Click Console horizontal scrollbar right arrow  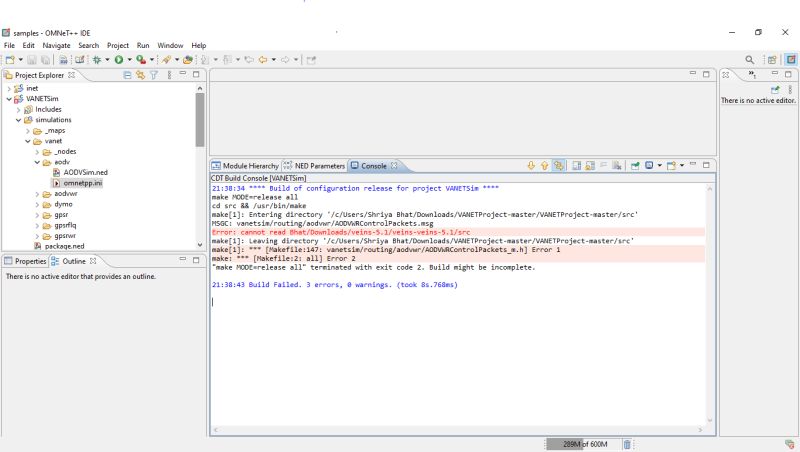700,430
